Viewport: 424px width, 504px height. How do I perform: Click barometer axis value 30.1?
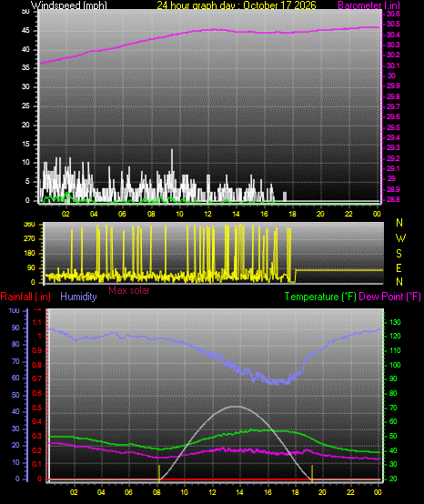coord(393,66)
